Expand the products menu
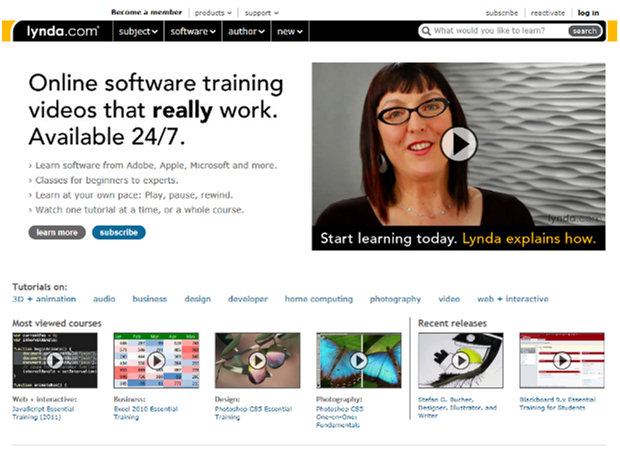This screenshot has height=455, width=620. pos(213,13)
